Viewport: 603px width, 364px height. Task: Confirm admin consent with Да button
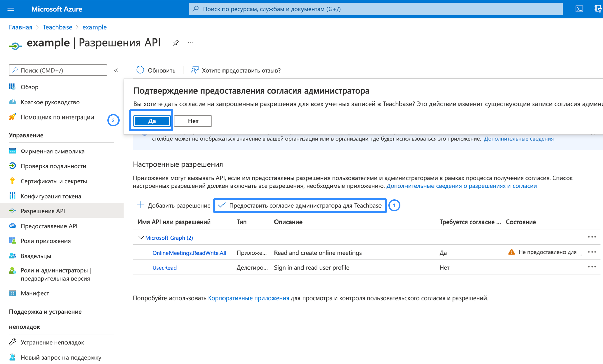152,121
